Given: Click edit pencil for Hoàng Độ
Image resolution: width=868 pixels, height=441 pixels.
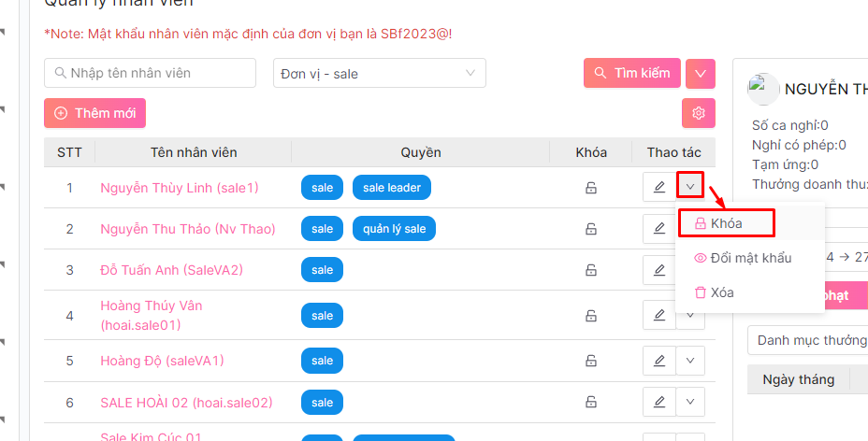Looking at the screenshot, I should (x=659, y=361).
